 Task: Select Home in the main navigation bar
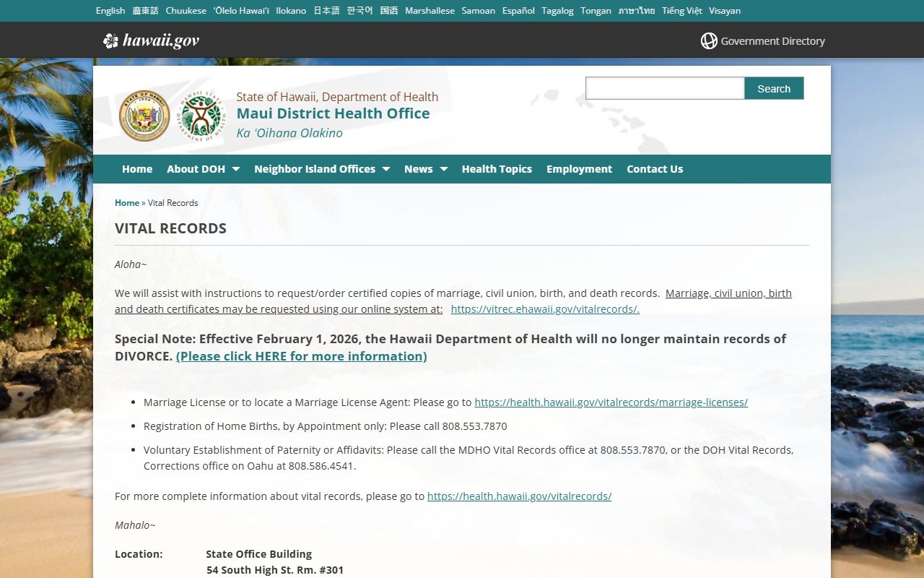(x=137, y=169)
